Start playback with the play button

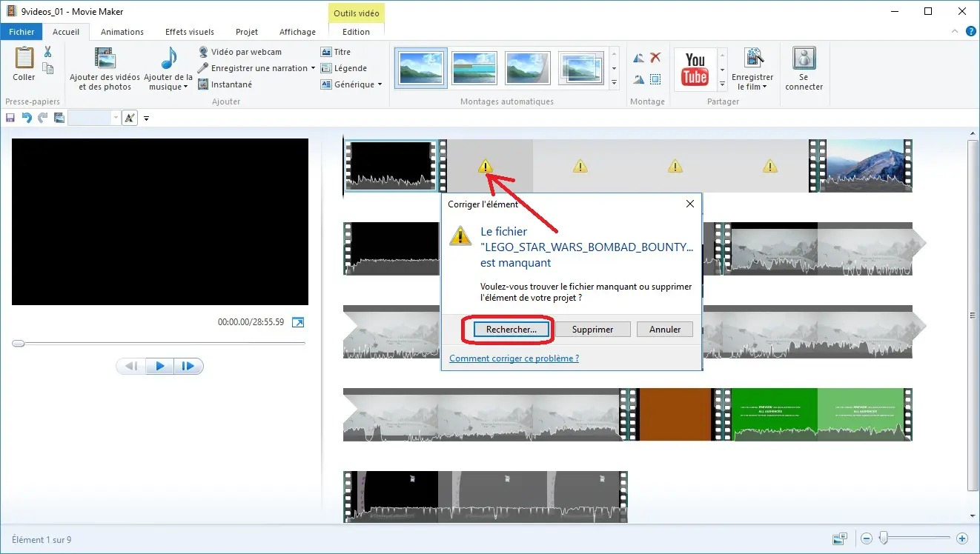point(159,366)
